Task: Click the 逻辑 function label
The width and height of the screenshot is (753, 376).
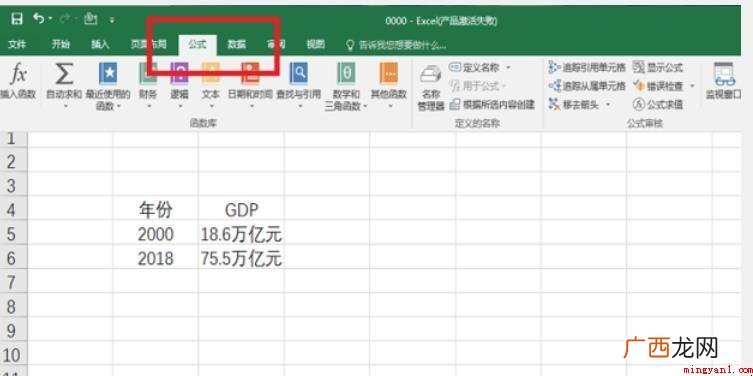Action: click(x=180, y=94)
